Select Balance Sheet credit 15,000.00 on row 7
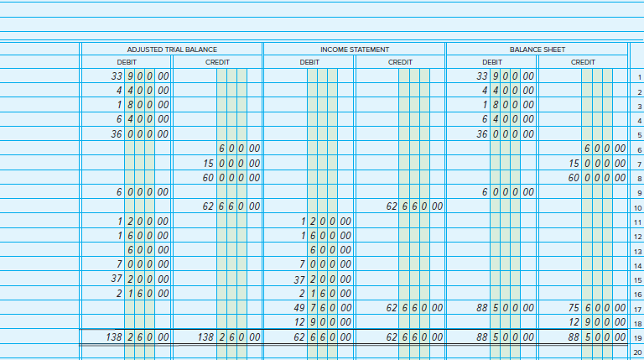Screen dimensions: 644x360 click(x=595, y=162)
